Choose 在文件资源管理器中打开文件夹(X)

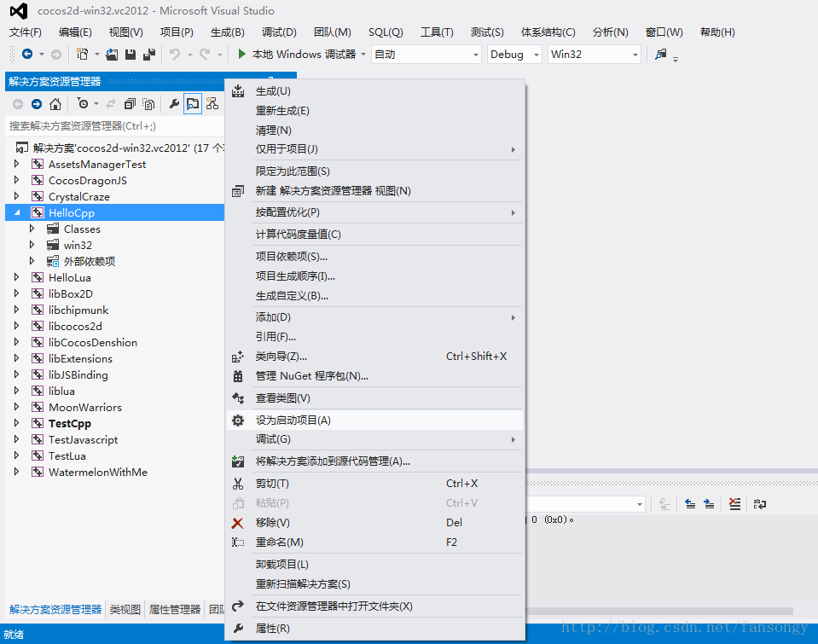[375, 606]
